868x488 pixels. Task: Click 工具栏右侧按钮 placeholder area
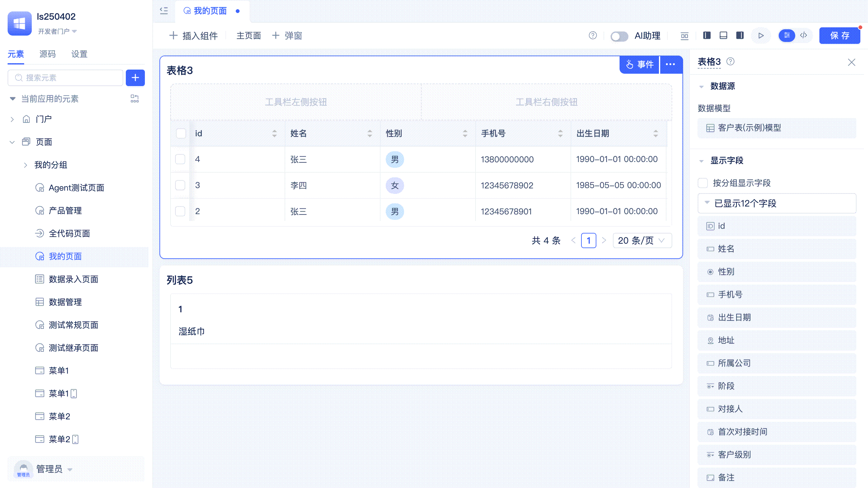pos(546,102)
